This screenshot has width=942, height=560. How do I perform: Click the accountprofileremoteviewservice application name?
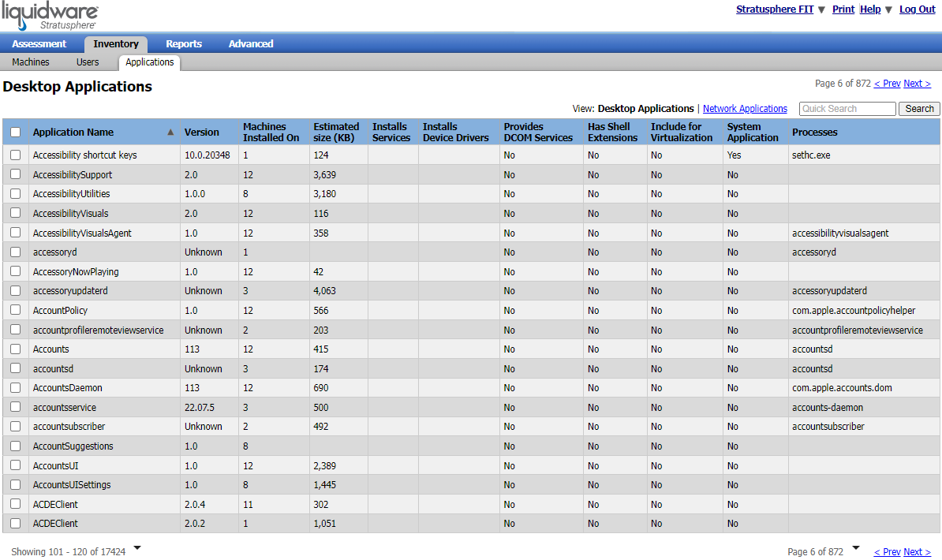click(x=98, y=330)
